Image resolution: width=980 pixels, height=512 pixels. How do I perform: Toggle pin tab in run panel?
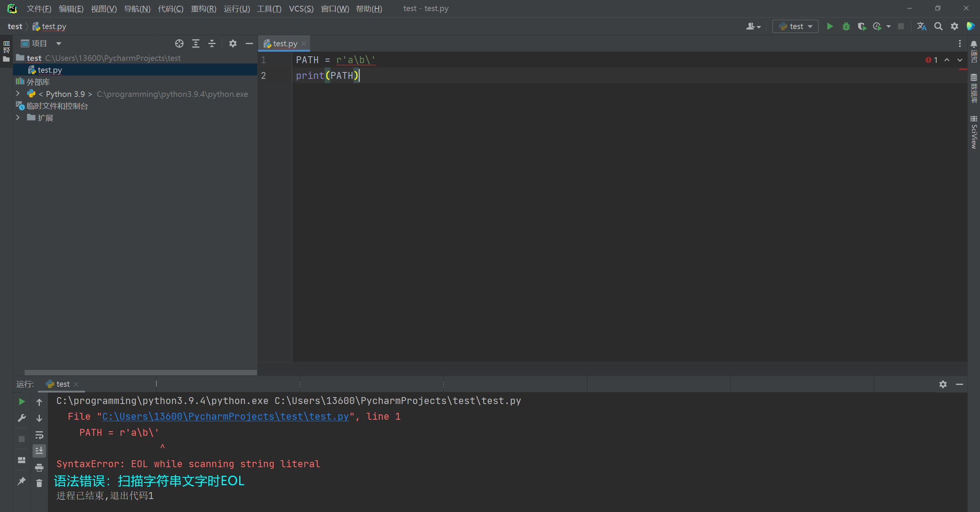pos(21,481)
